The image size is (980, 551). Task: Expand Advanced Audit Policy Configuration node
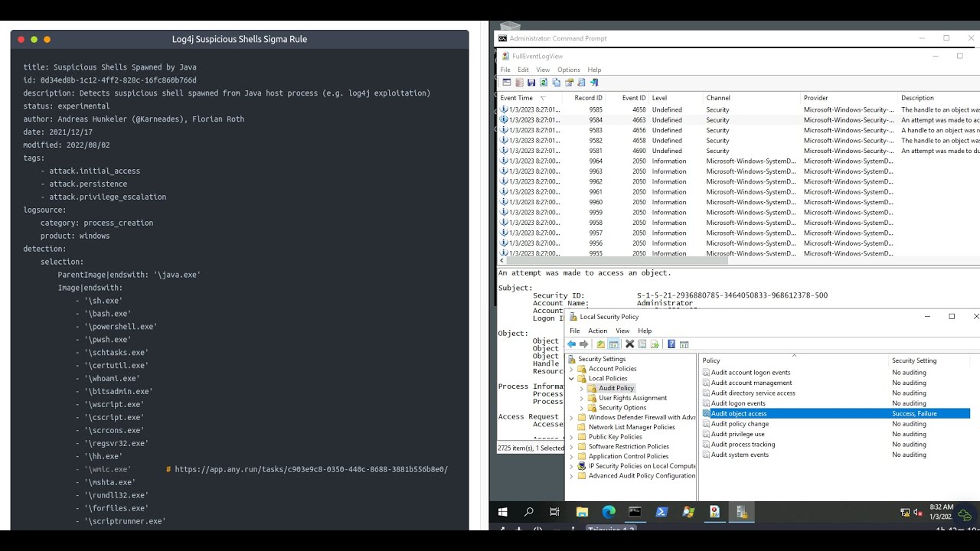pos(571,476)
